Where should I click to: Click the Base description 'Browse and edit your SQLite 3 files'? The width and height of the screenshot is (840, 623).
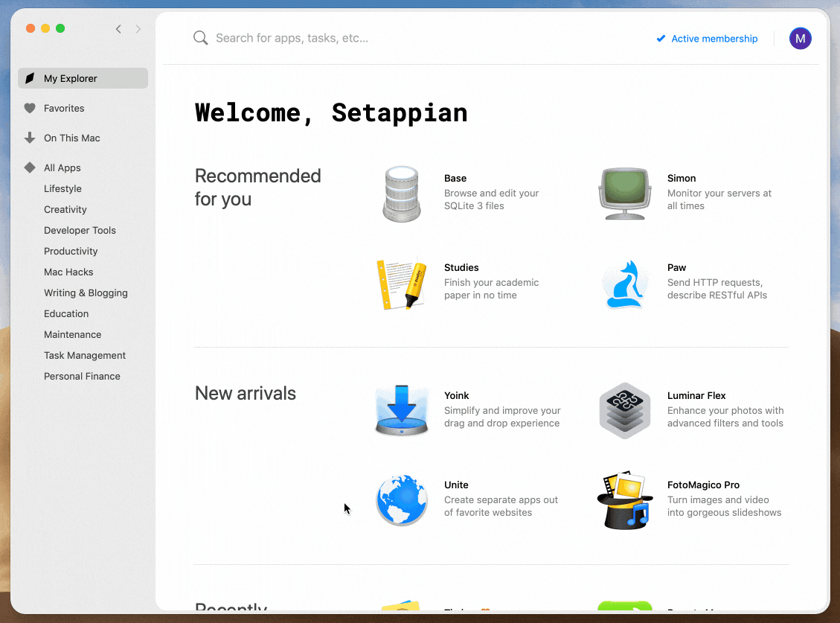491,199
